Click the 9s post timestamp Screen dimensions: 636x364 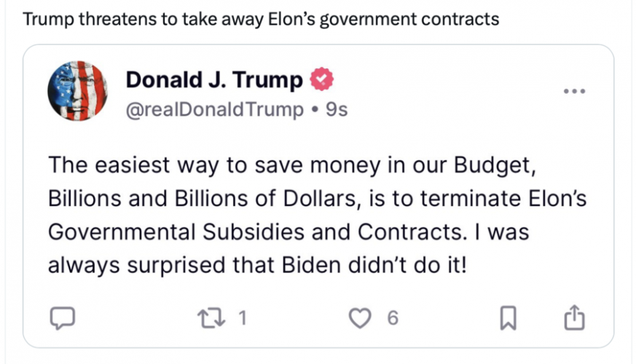(337, 109)
